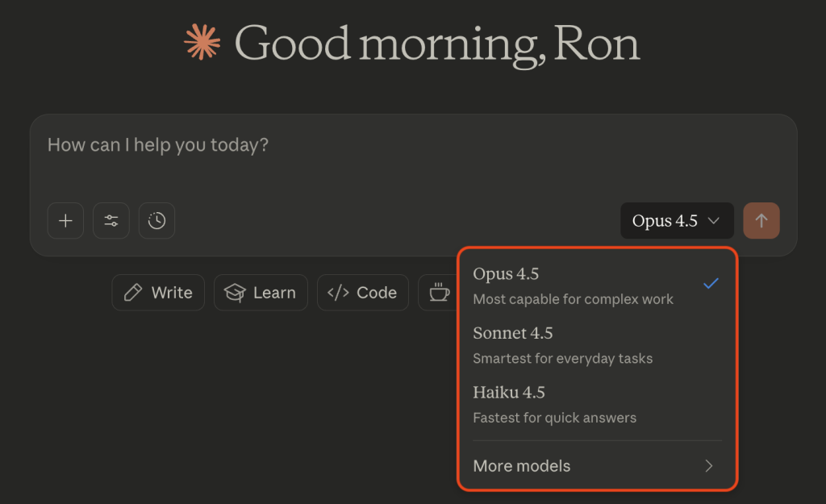This screenshot has width=826, height=504.
Task: Collapse the Opus 4.5 model selector dropdown
Action: pyautogui.click(x=676, y=221)
